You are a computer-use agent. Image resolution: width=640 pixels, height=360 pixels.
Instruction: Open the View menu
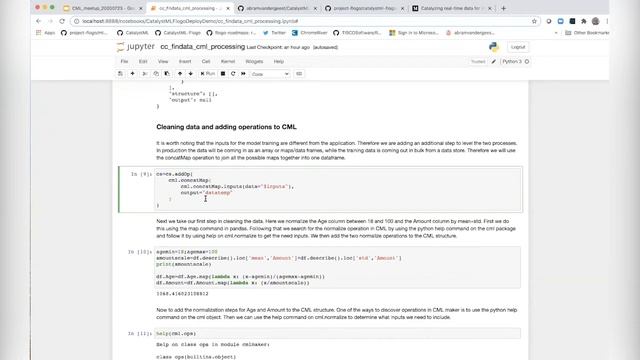pos(163,62)
